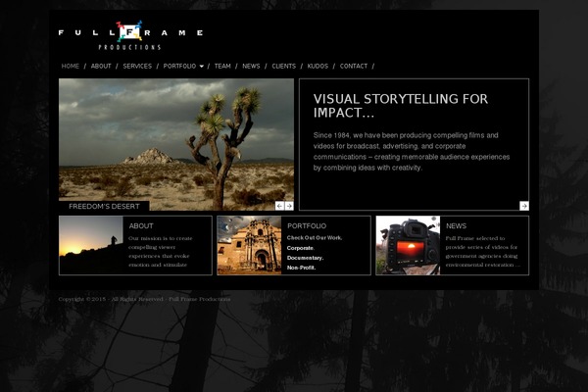Open the Clients menu item
Image resolution: width=588 pixels, height=392 pixels.
click(283, 66)
